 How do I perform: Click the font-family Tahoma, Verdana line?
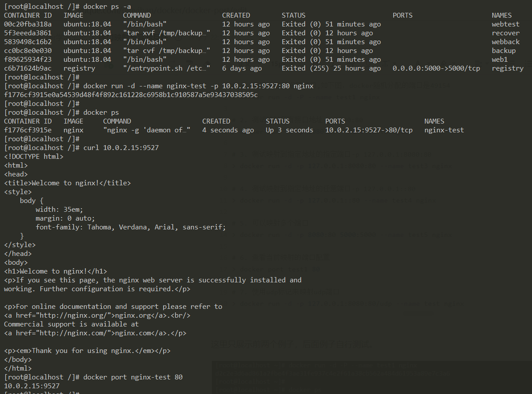[131, 227]
